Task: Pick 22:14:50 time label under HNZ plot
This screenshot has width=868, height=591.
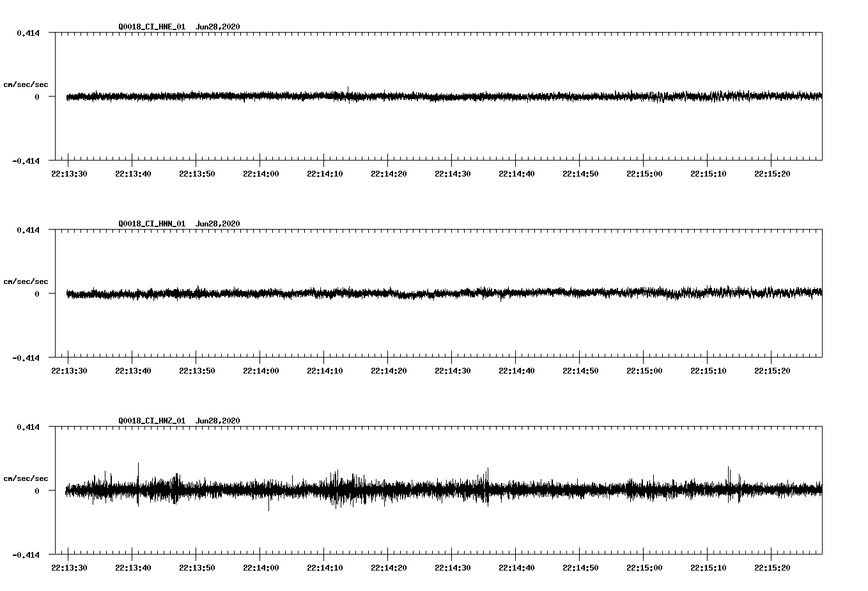Action: tap(580, 568)
